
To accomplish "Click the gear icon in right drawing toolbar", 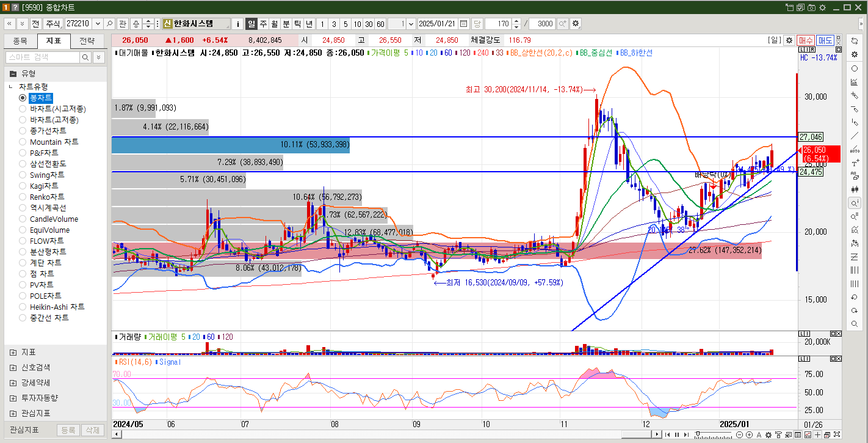I will [x=854, y=54].
